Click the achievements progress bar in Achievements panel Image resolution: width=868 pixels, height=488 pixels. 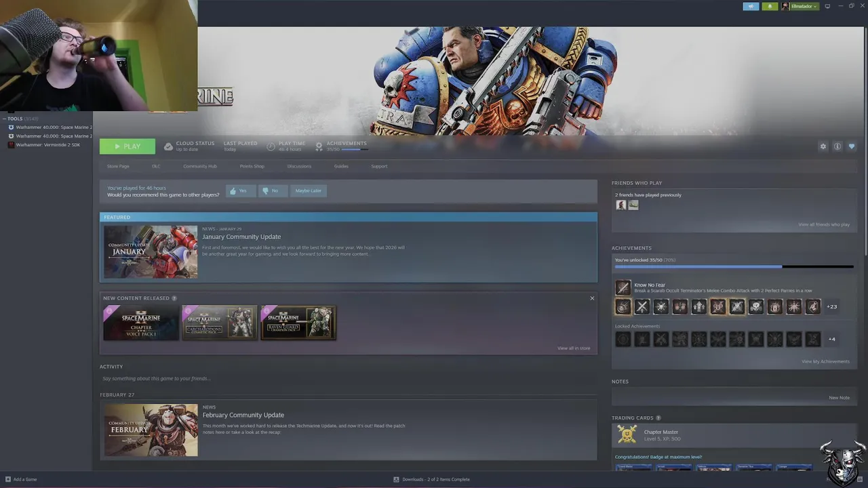(734, 267)
